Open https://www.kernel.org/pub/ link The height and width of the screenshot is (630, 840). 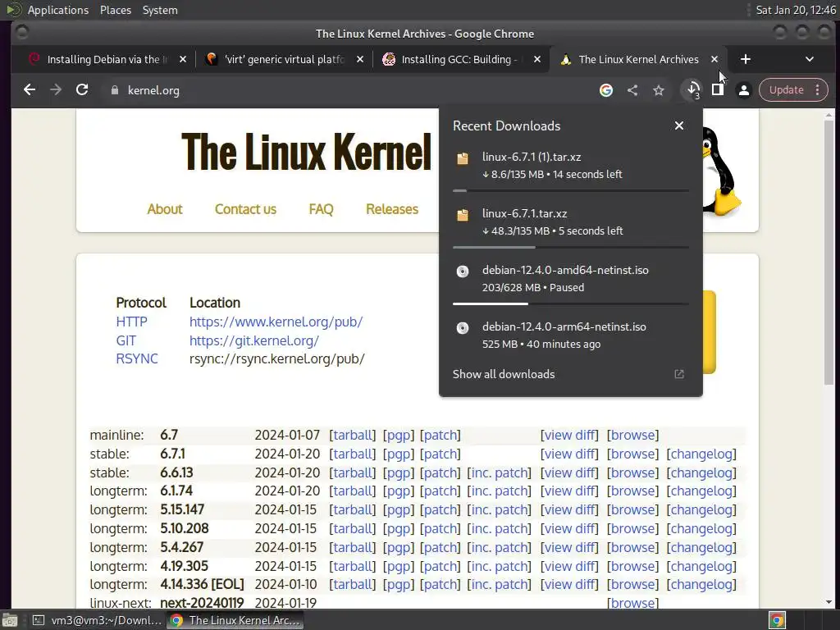coord(276,322)
